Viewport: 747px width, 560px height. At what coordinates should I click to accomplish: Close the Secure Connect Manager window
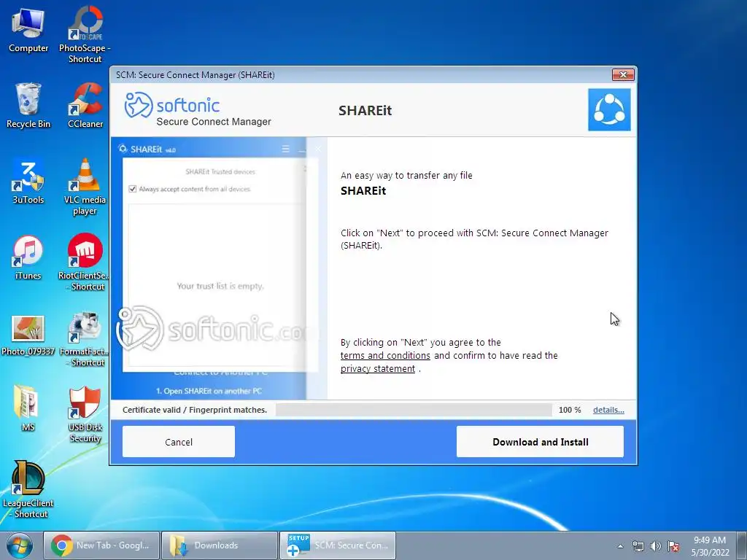point(623,75)
